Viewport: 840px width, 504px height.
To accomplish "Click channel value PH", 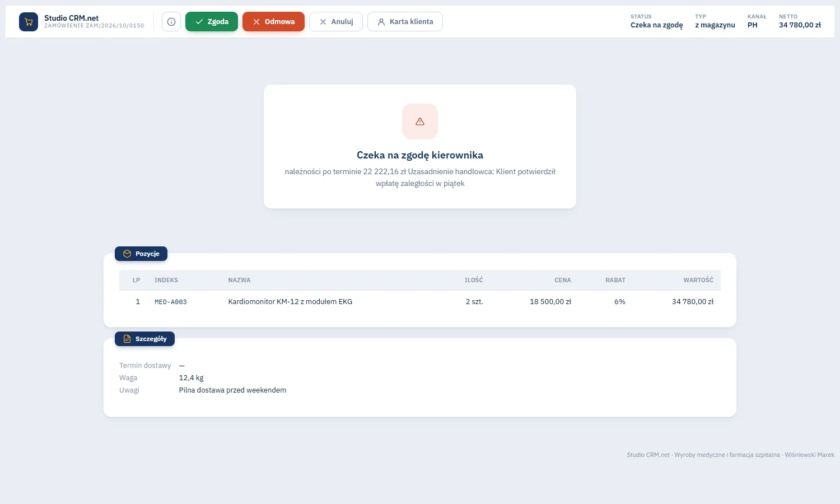I will point(753,25).
